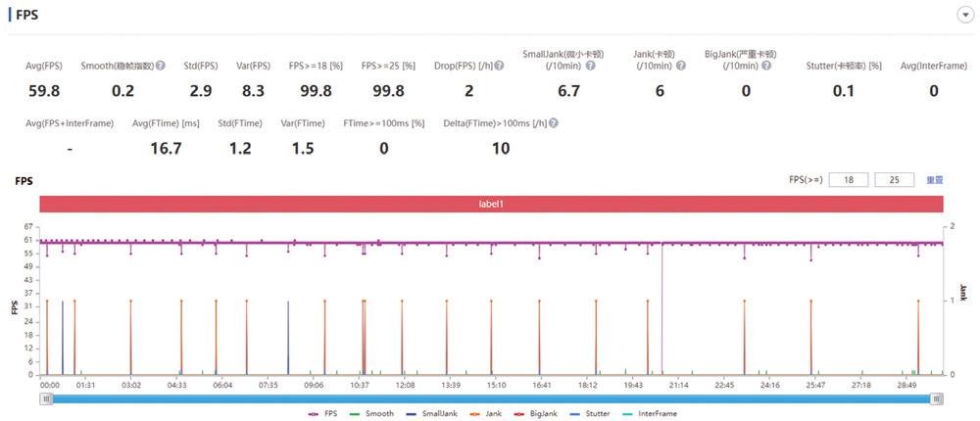The width and height of the screenshot is (980, 421).
Task: Open help icon next to Smooth metric
Action: click(x=161, y=65)
